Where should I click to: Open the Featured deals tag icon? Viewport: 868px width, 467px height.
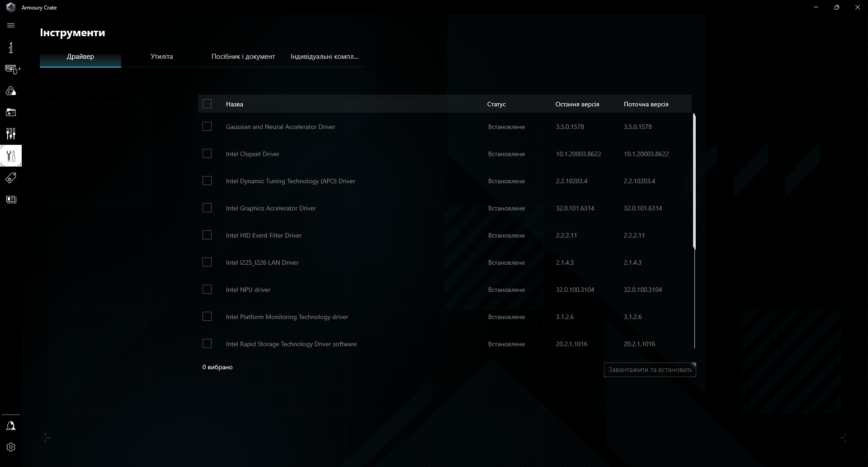click(11, 178)
